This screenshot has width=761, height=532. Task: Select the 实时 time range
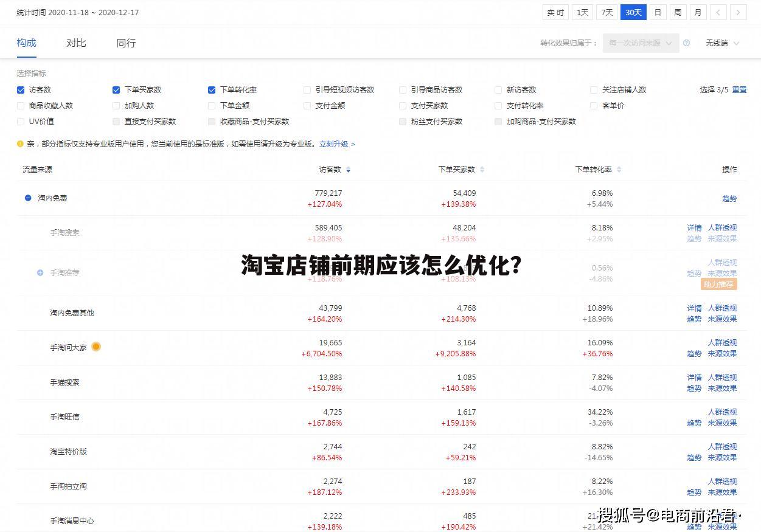point(555,12)
